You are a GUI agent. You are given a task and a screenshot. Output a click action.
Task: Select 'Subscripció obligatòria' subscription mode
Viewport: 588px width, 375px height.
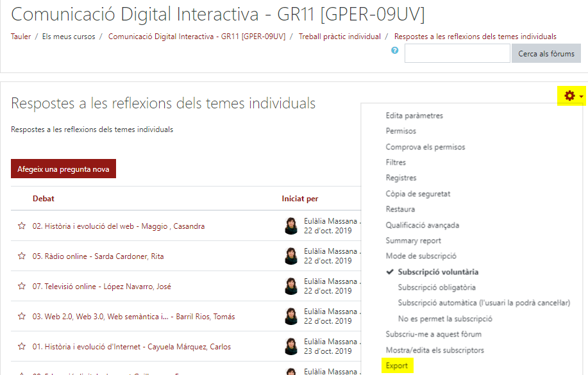(436, 288)
